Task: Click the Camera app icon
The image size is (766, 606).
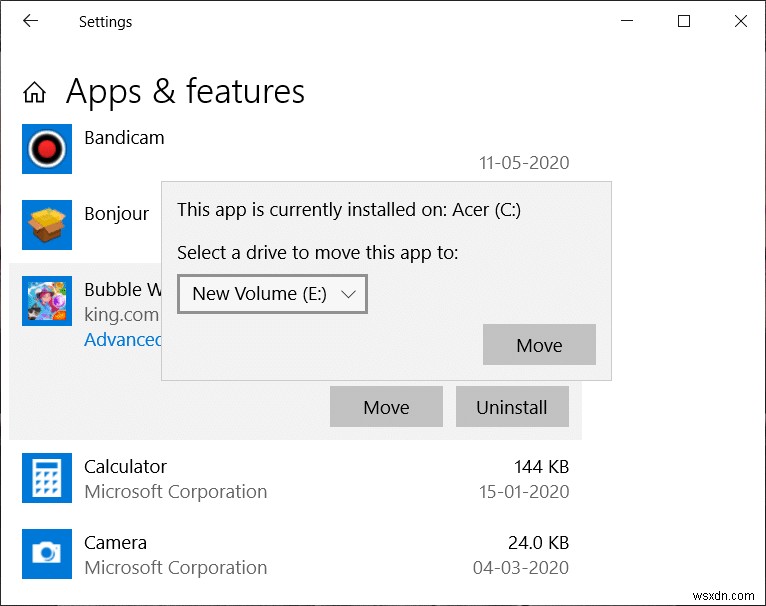Action: pyautogui.click(x=47, y=554)
